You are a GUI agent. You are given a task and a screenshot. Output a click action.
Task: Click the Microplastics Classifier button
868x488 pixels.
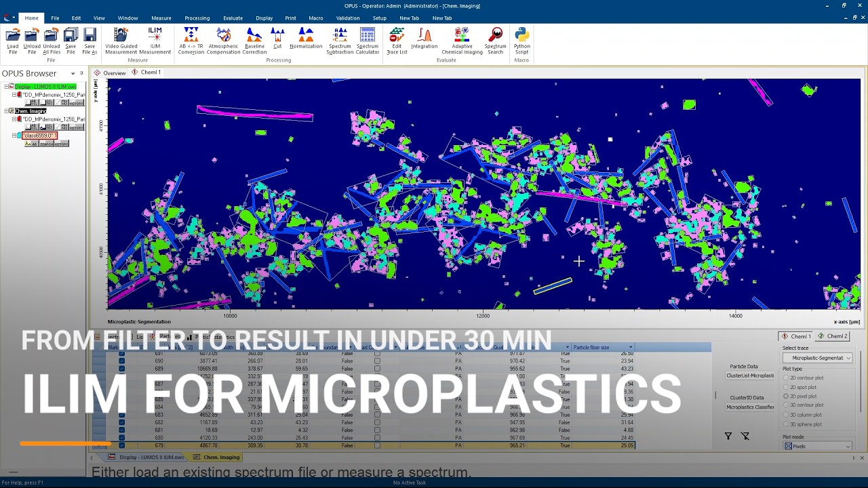point(750,407)
